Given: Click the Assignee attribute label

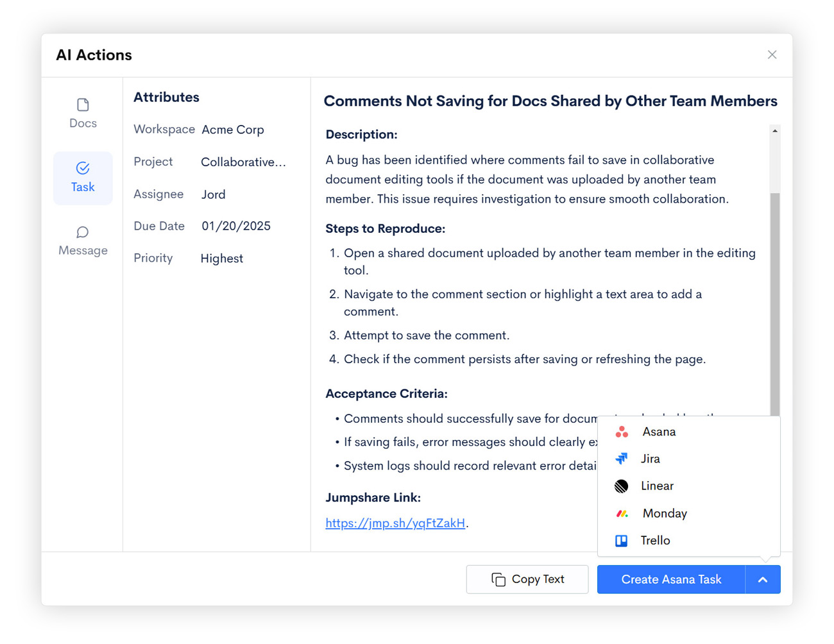Looking at the screenshot, I should tap(158, 194).
